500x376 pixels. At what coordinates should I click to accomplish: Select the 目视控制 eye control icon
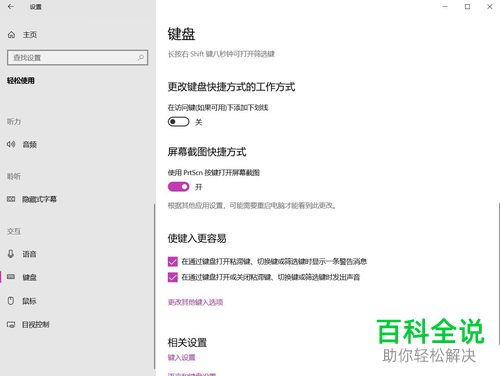coord(11,324)
